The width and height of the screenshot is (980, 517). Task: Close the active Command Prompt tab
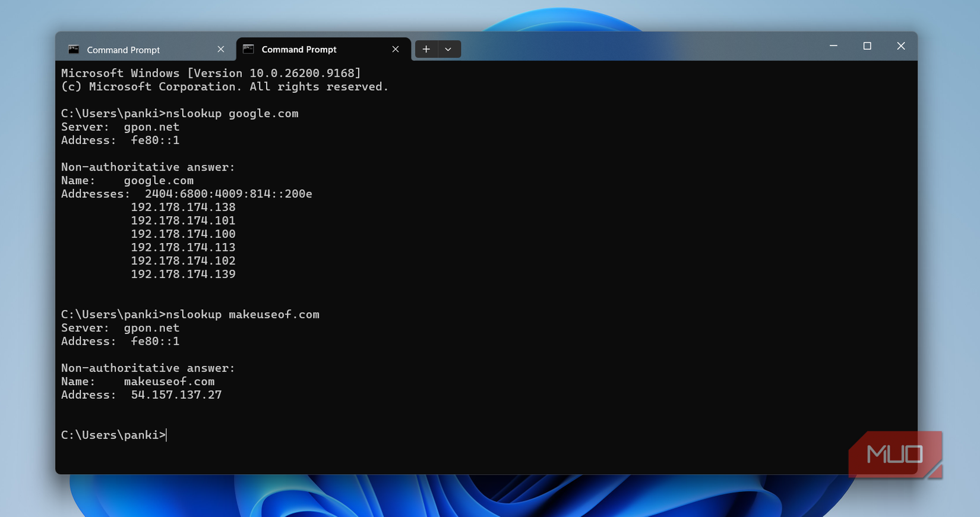coord(396,49)
